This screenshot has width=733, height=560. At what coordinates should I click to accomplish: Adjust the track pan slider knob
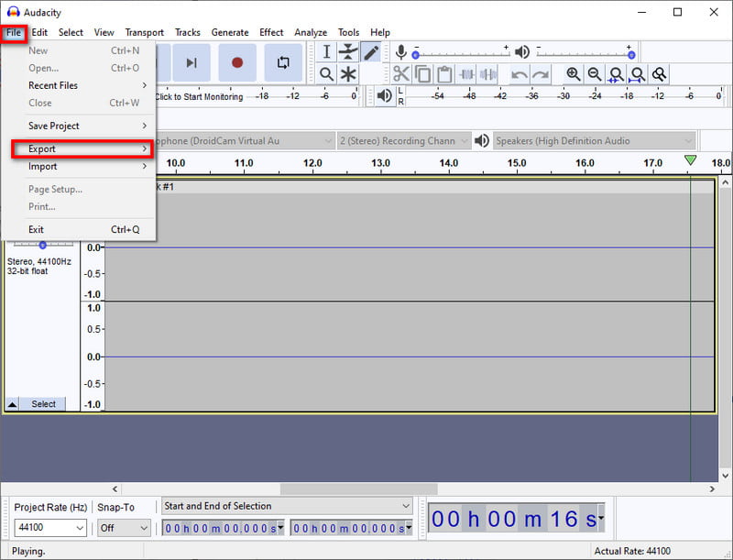tap(42, 245)
